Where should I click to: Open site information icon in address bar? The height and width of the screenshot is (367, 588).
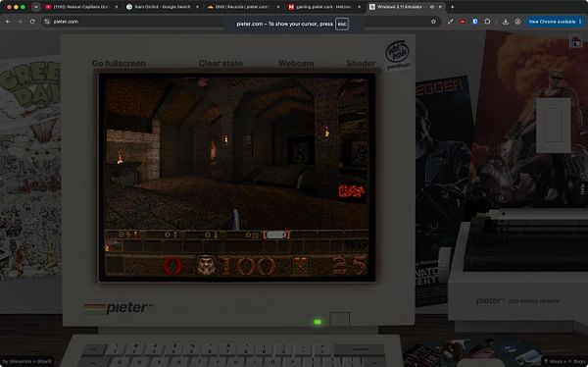[x=47, y=22]
